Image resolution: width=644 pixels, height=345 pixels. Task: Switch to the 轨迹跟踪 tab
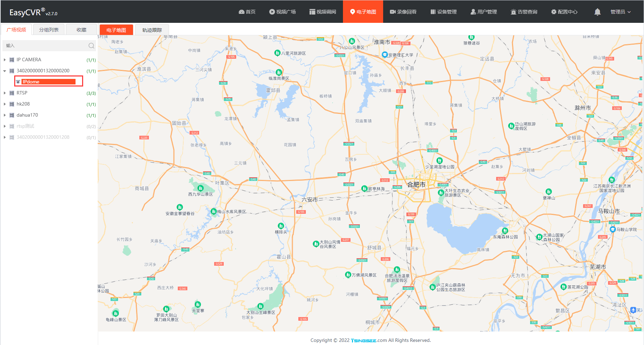click(152, 30)
